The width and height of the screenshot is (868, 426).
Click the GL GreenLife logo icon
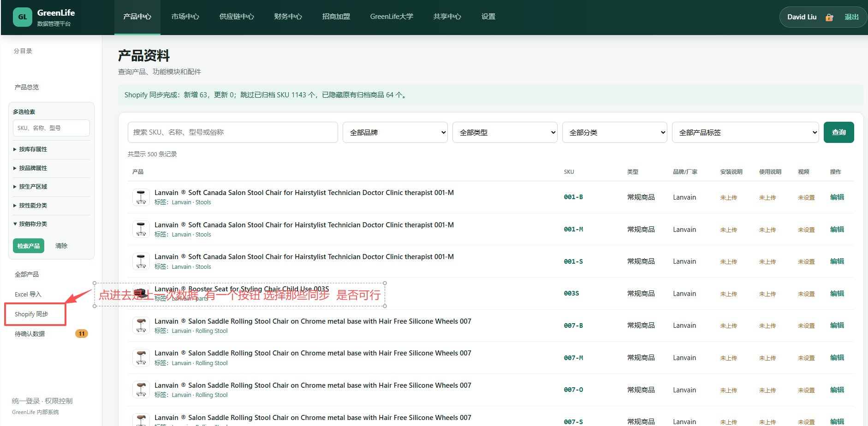pos(22,17)
